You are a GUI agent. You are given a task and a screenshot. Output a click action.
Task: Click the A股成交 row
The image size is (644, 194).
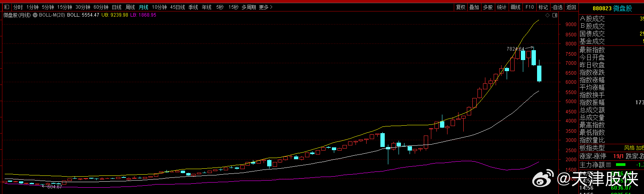pyautogui.click(x=612, y=19)
